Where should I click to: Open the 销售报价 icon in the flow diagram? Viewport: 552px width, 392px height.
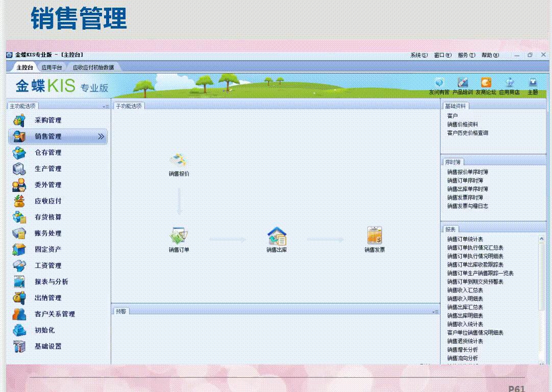click(179, 163)
